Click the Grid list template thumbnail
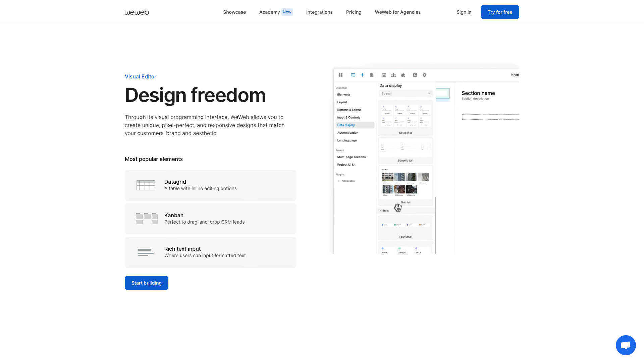This screenshot has height=362, width=644. coord(406,185)
